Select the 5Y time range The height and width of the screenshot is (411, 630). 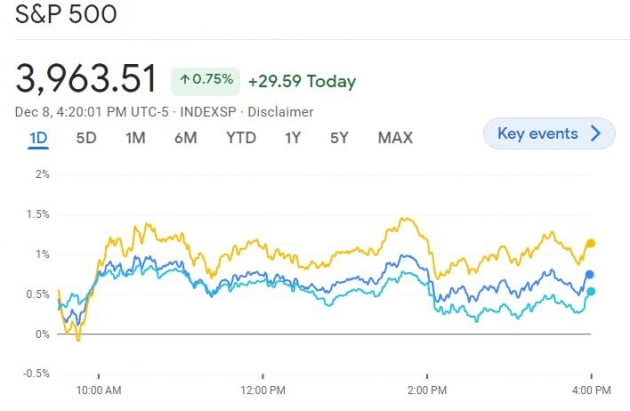tap(339, 138)
